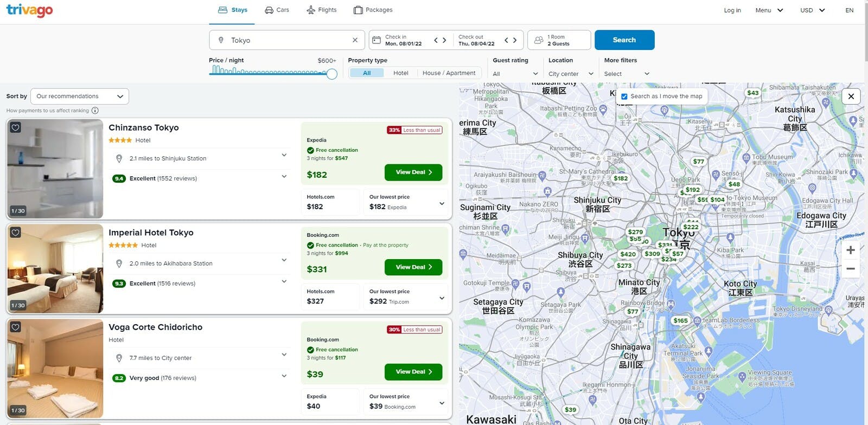Move check-out date to next day
868x425 pixels.
(515, 40)
